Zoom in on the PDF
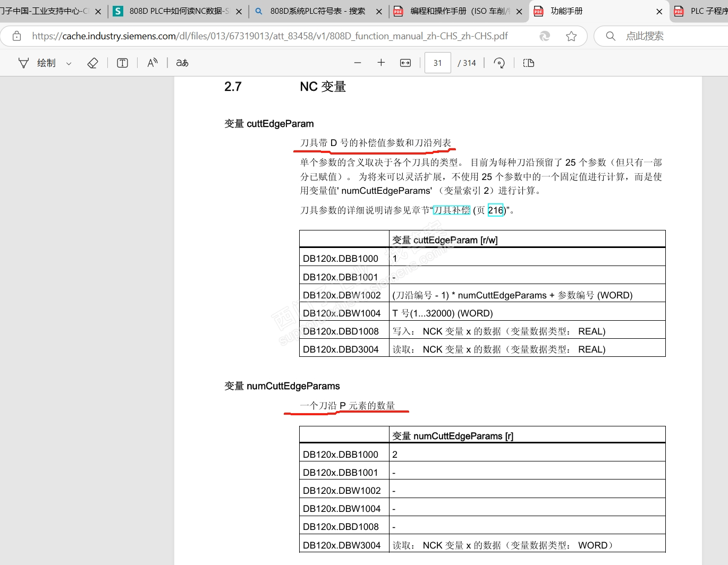 381,63
